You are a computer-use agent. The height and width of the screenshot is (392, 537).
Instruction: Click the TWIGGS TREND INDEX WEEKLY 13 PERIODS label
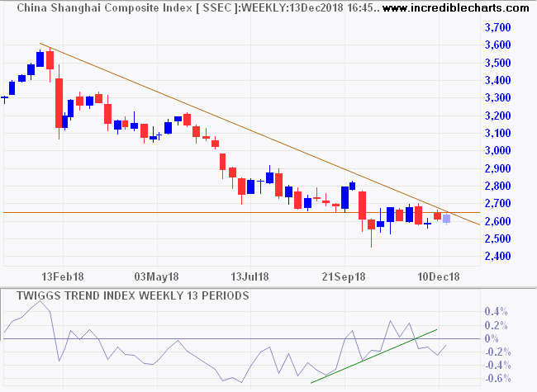(132, 295)
